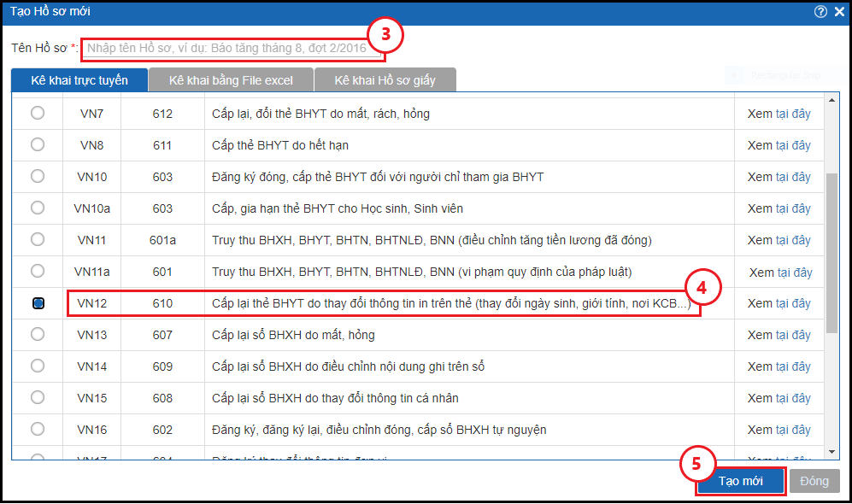Click code cell 601a
This screenshot has width=852, height=504.
162,240
